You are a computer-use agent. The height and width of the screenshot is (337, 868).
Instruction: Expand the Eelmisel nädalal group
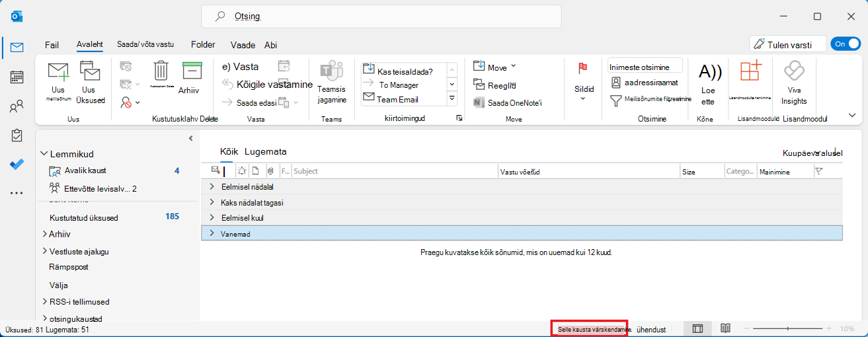[212, 187]
